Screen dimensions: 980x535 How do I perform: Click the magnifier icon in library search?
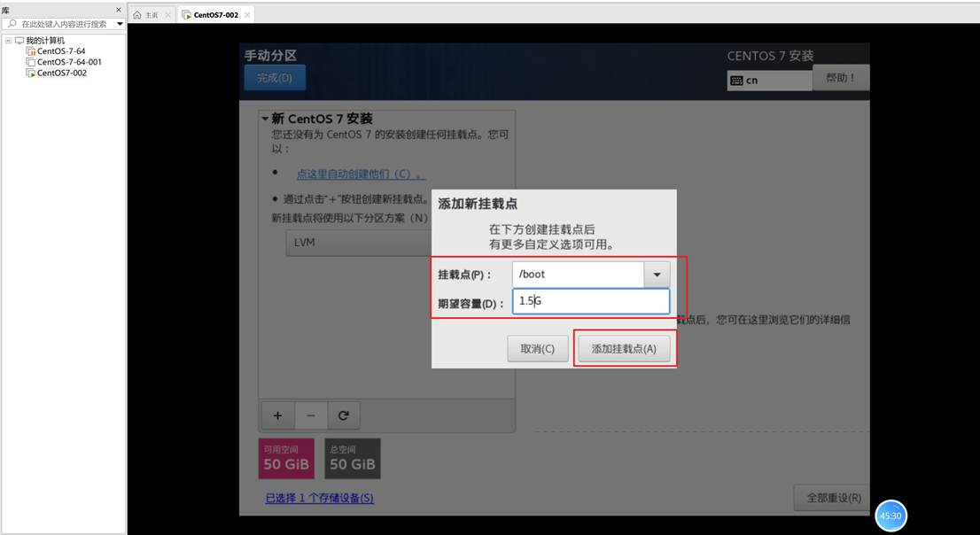coord(12,24)
